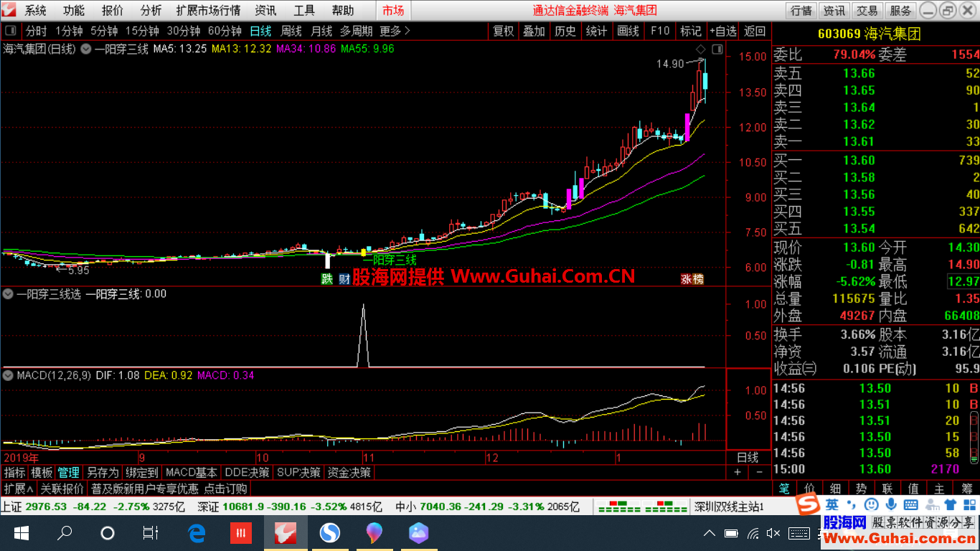
Task: Click the red 市场 button
Action: pos(392,11)
